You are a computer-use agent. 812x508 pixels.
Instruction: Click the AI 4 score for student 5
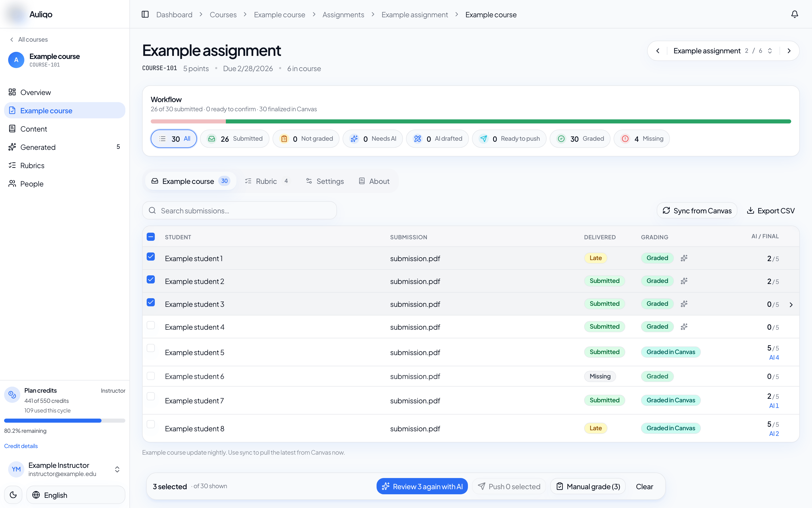(x=774, y=357)
